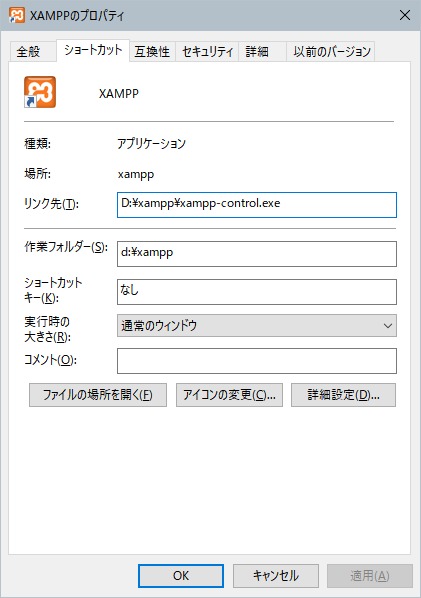Click the XAMPP icon in the title bar
The image size is (421, 598).
[x=16, y=15]
